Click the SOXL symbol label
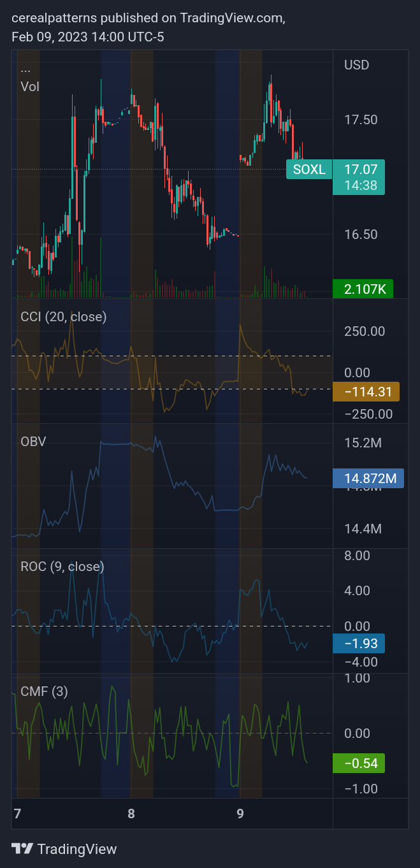The width and height of the screenshot is (420, 868). coord(309,170)
